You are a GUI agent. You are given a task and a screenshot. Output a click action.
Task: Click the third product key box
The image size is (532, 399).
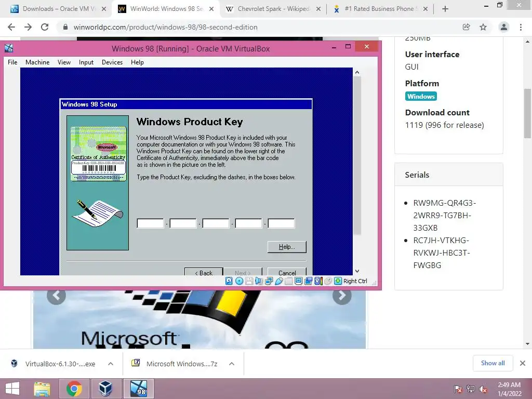pos(216,223)
